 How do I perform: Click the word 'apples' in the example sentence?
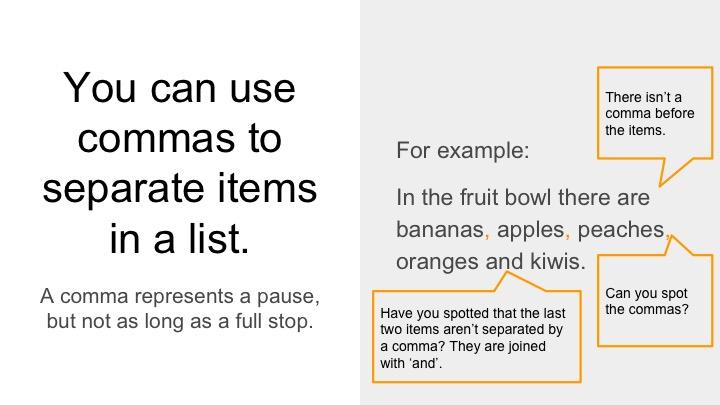coord(531,230)
